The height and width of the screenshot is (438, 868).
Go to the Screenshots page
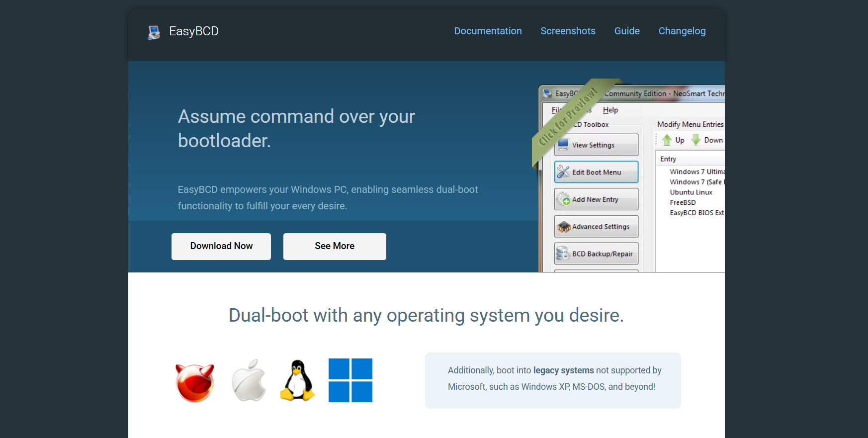(x=568, y=31)
